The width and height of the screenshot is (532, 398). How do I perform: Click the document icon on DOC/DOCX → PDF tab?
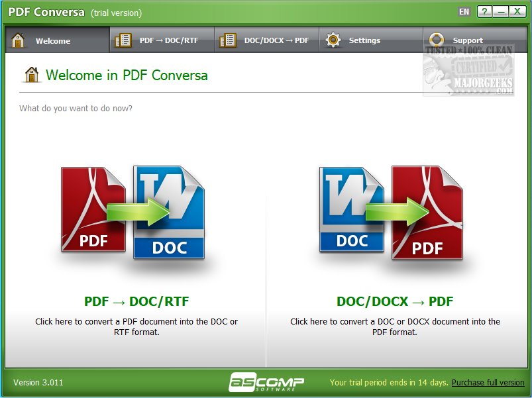(x=227, y=40)
